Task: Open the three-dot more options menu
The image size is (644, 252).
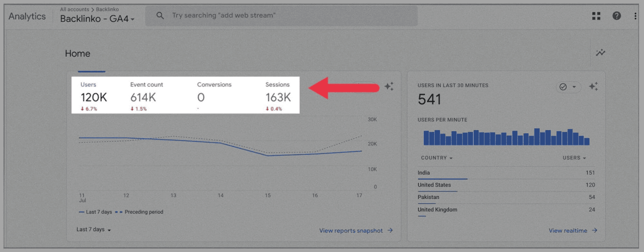Action: pos(635,16)
